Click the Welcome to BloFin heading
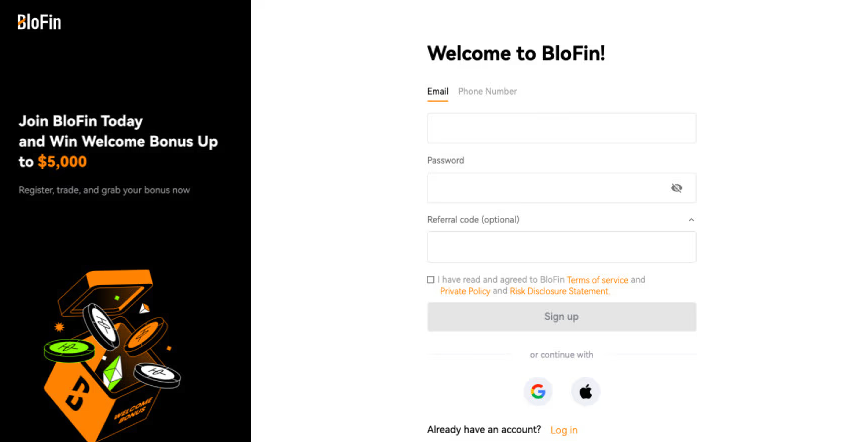Viewport: 868px width, 442px height. (x=516, y=53)
